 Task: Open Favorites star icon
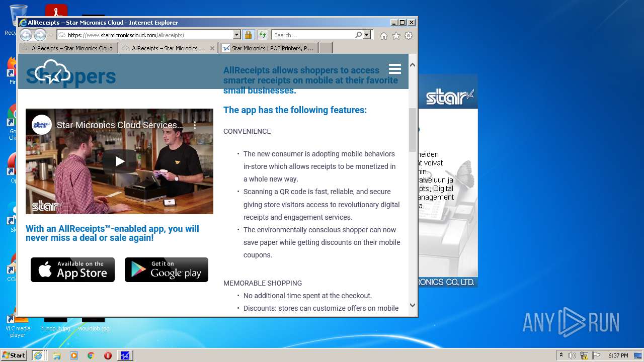(396, 36)
